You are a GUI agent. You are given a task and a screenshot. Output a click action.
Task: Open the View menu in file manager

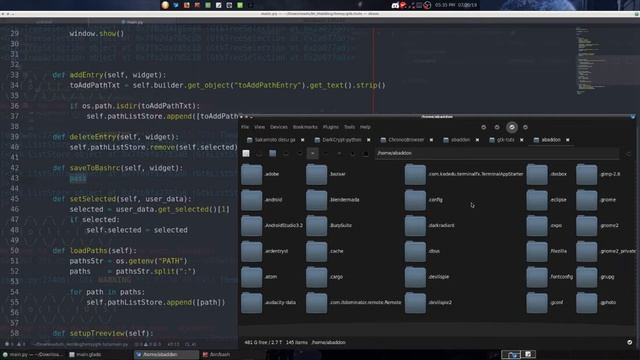coord(260,127)
